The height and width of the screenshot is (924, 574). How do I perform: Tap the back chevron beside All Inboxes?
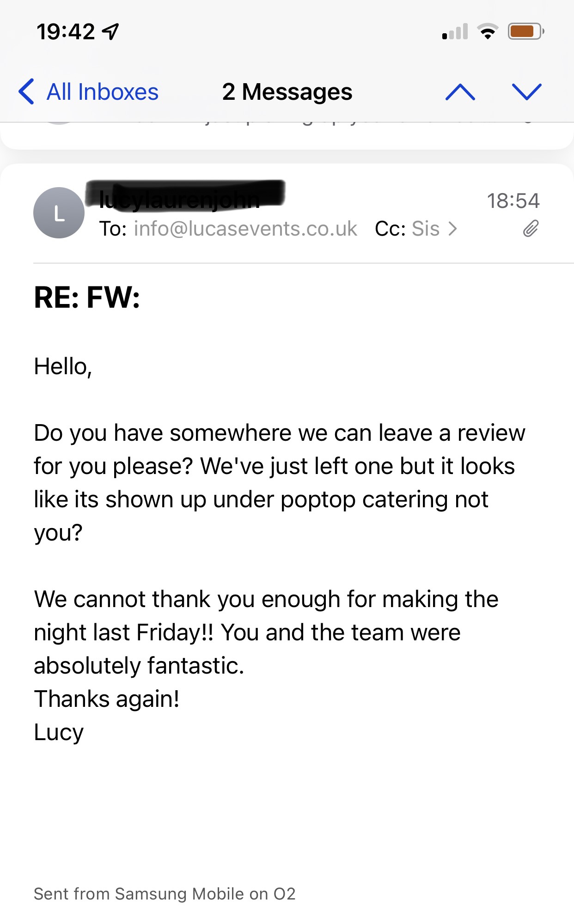pyautogui.click(x=26, y=91)
